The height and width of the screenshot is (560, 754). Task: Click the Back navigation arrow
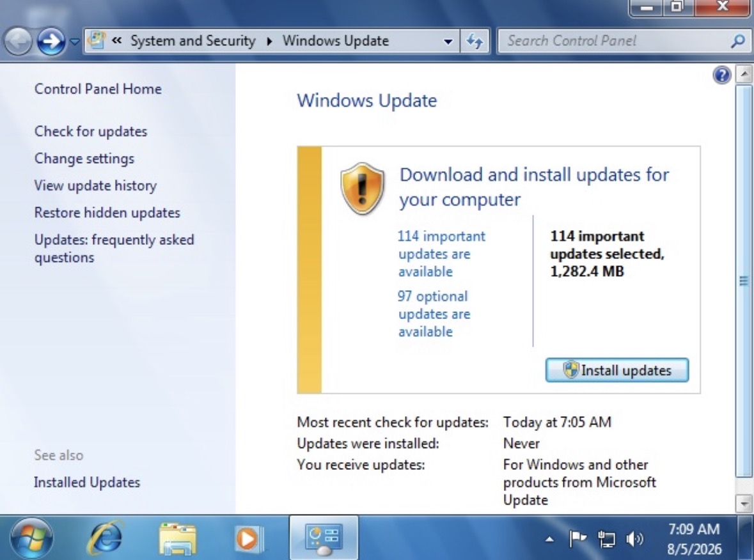(x=19, y=42)
